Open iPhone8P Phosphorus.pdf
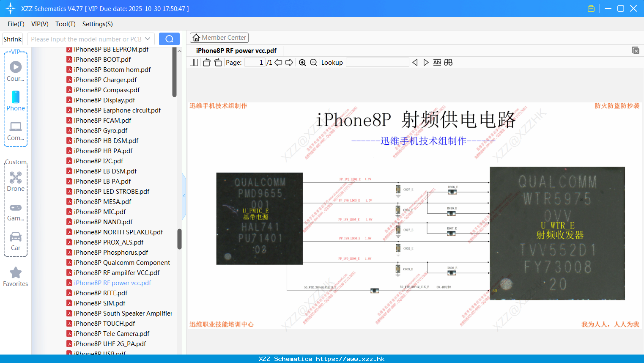Screen dimensions: 644x363 click(x=111, y=253)
